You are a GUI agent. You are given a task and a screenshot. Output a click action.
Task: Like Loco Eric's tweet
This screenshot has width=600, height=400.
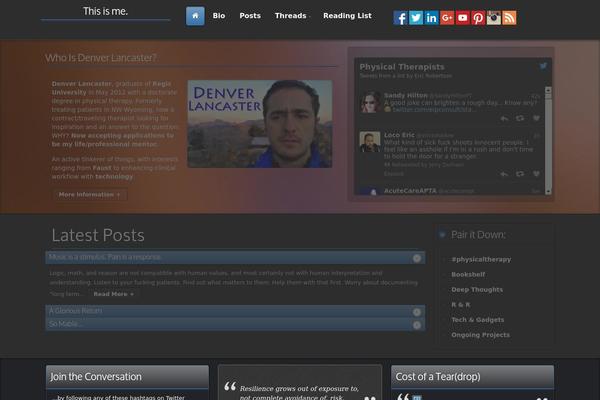pos(536,174)
